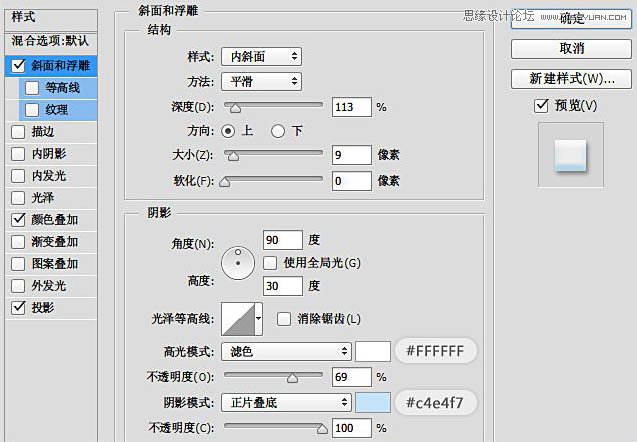Toggle the 预览(V) checkbox
Screen dimensions: 637x442
[541, 106]
